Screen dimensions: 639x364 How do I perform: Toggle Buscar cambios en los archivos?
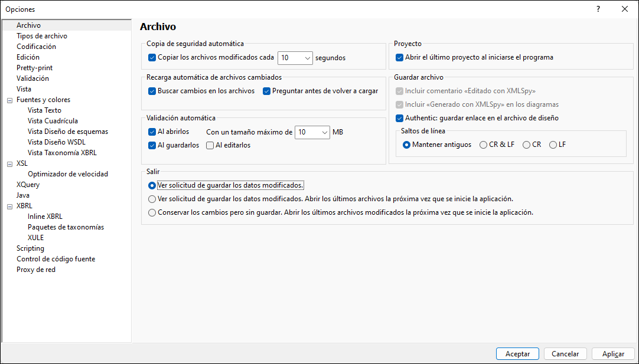click(x=152, y=91)
